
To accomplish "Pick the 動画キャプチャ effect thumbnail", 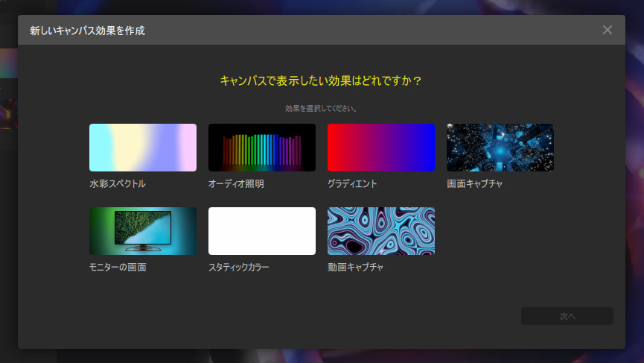I will [x=381, y=231].
